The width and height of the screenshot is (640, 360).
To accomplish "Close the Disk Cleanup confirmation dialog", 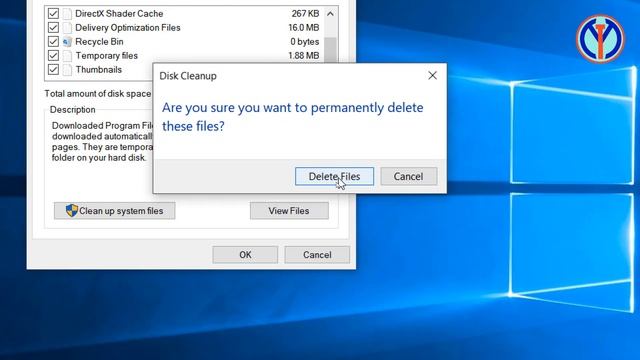I will pyautogui.click(x=432, y=76).
